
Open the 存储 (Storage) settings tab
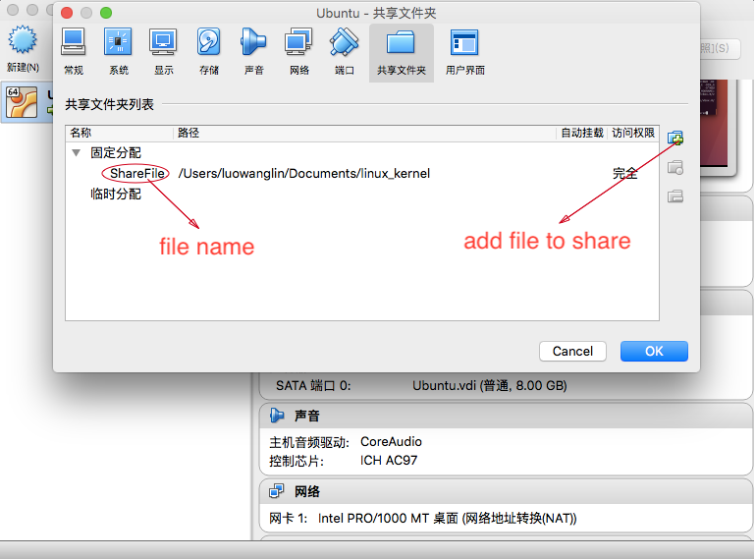tap(209, 52)
